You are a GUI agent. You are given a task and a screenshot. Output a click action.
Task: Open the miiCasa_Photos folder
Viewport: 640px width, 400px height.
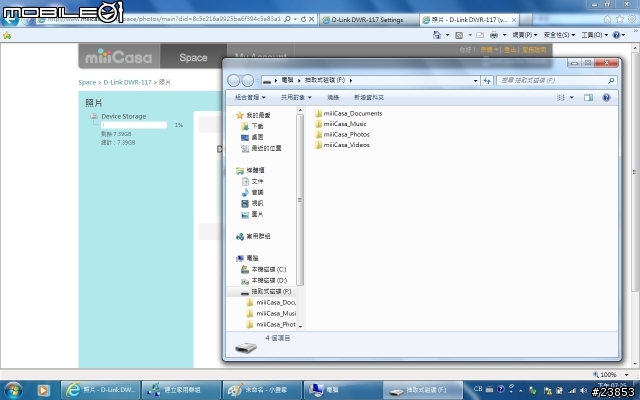pyautogui.click(x=342, y=134)
